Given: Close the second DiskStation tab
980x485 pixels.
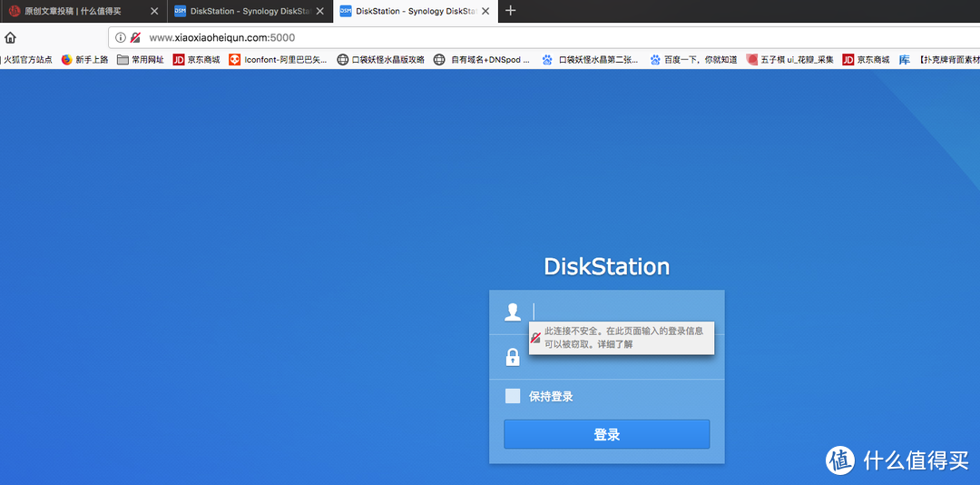Looking at the screenshot, I should [320, 11].
